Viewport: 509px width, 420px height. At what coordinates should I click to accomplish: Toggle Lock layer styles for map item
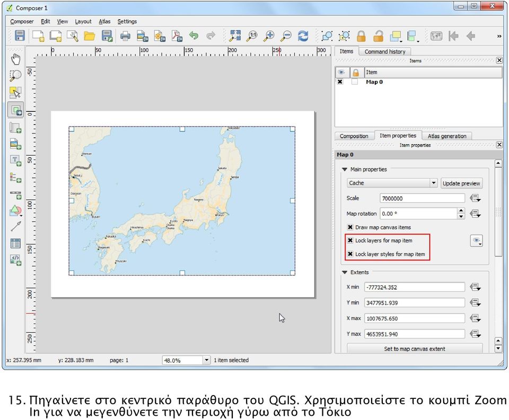point(350,254)
